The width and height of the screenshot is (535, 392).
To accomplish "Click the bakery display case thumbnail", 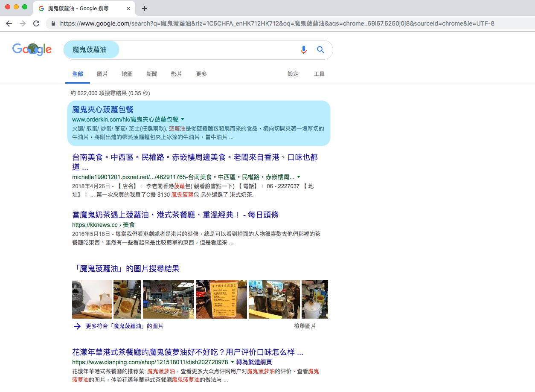I will [x=169, y=299].
